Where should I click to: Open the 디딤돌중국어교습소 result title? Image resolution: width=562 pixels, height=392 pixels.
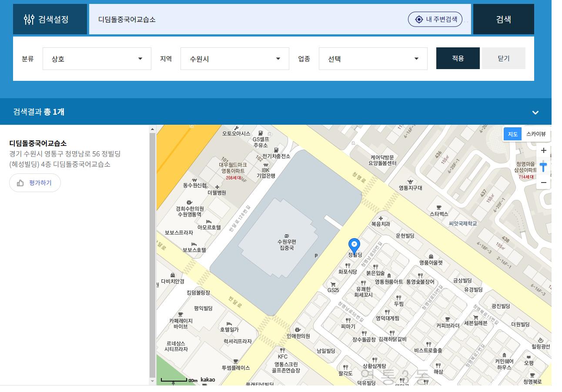tap(38, 143)
